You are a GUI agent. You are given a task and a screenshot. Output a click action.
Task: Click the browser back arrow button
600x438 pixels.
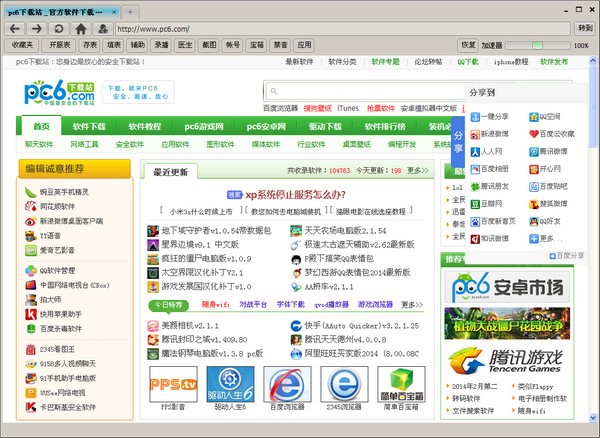16,29
